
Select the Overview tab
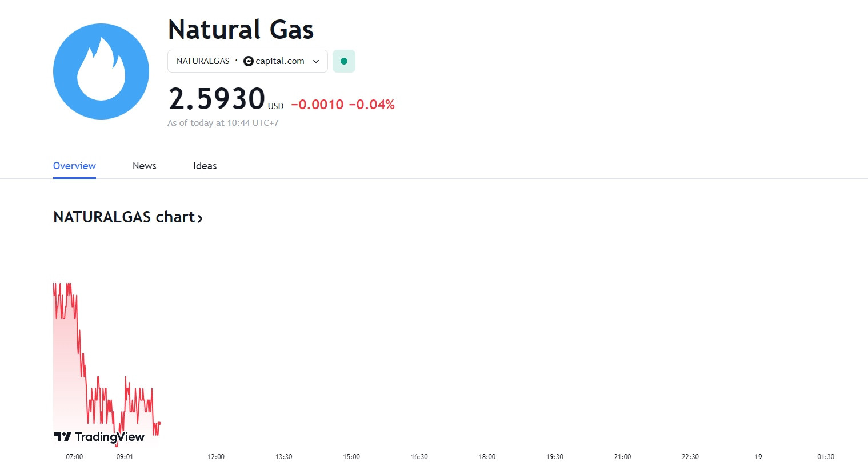tap(74, 166)
